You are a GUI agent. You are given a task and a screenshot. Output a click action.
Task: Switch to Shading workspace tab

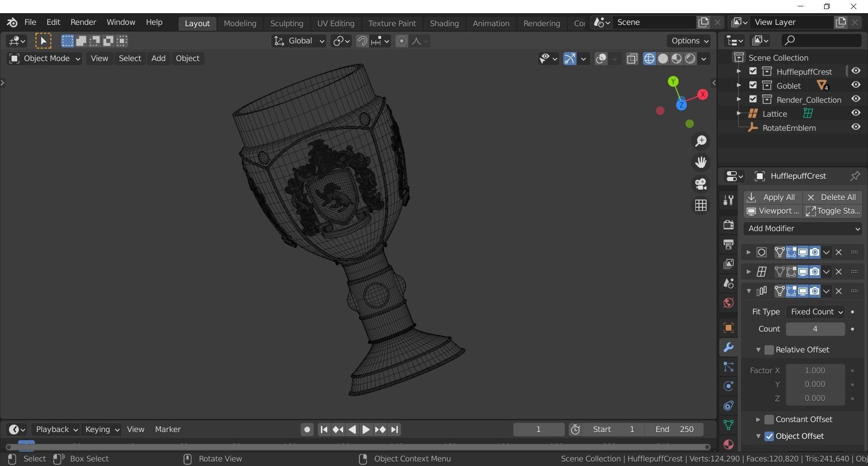[444, 23]
